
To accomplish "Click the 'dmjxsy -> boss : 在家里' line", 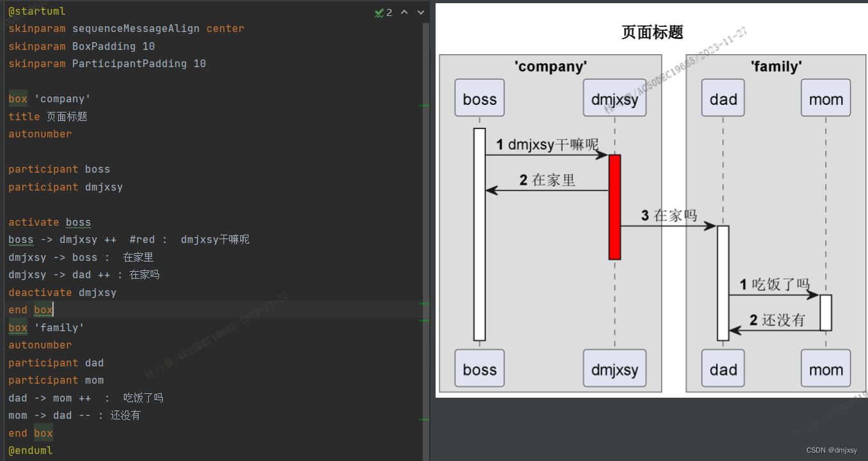I will (x=81, y=258).
